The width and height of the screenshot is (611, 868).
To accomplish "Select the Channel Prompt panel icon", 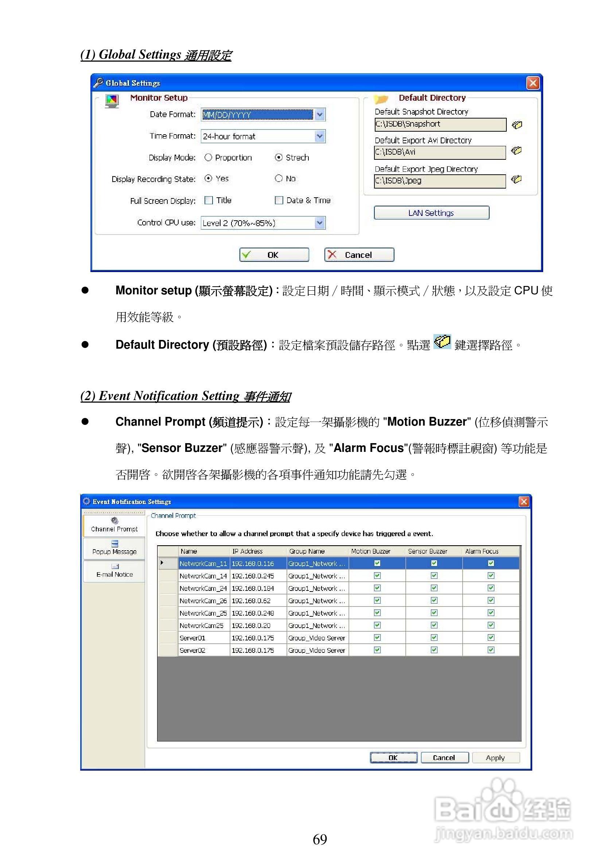I will point(114,520).
